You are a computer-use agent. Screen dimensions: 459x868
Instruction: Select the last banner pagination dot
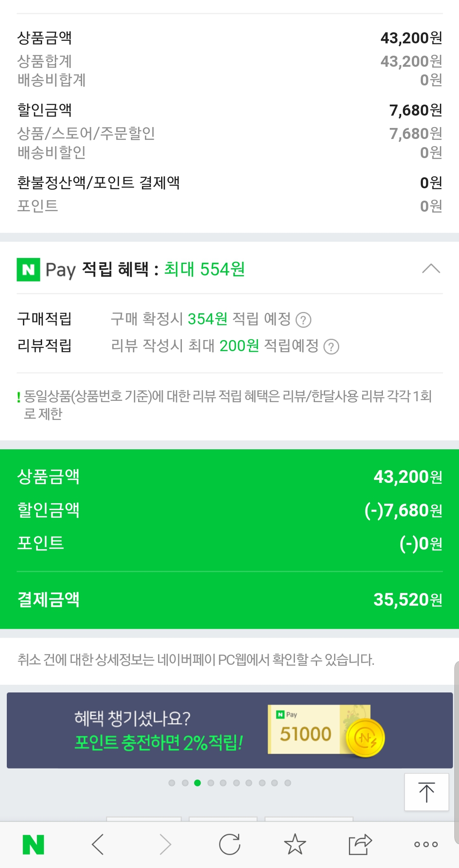pyautogui.click(x=288, y=783)
